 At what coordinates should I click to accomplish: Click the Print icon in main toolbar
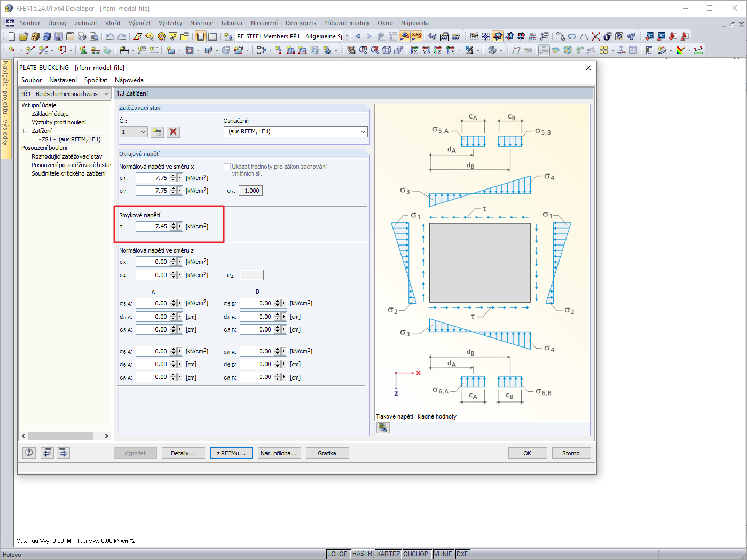coord(82,36)
